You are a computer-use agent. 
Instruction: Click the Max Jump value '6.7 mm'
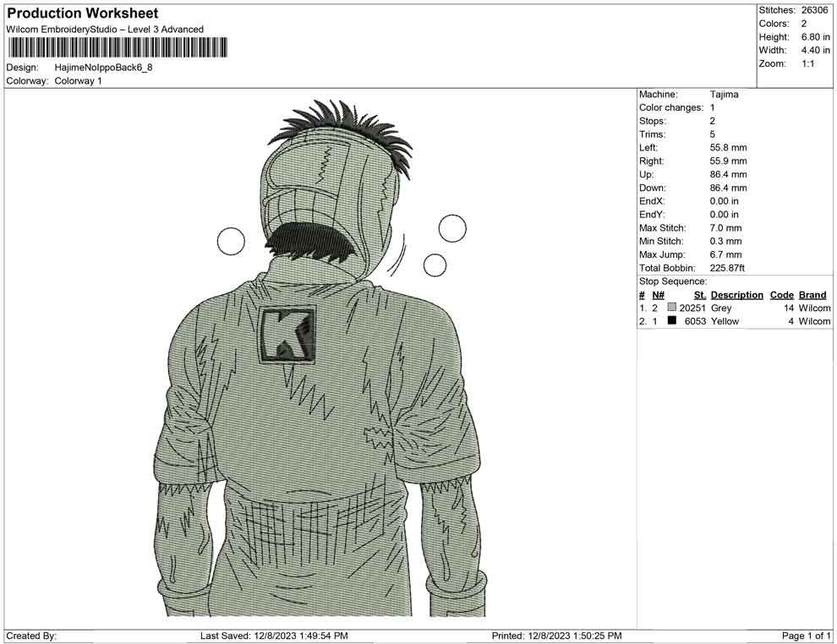point(725,254)
